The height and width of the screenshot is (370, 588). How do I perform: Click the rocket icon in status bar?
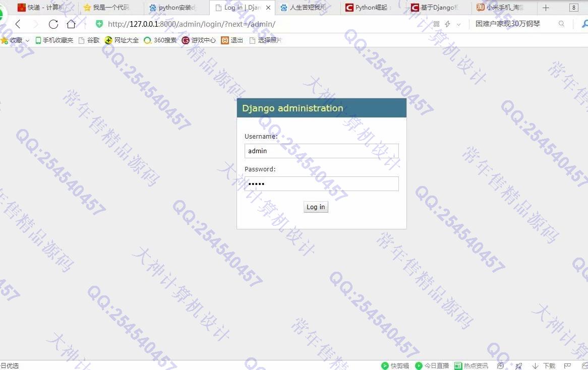tap(518, 365)
